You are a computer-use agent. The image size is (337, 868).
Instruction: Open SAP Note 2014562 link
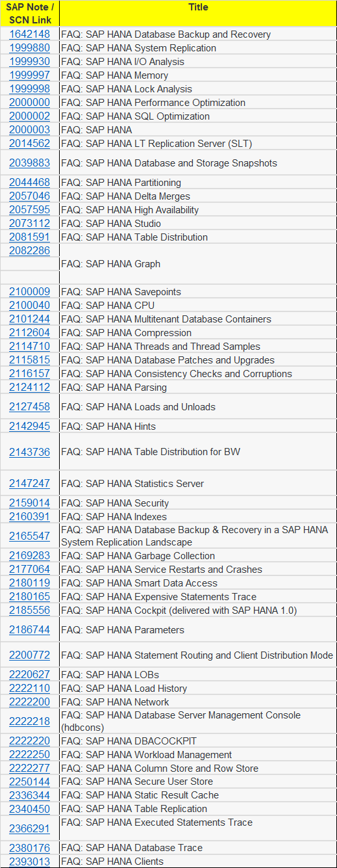pos(29,144)
